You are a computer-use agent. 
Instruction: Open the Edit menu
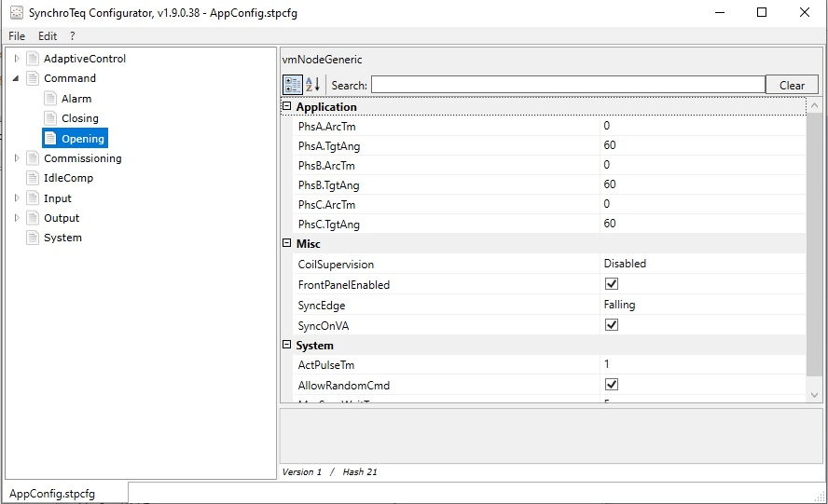(x=48, y=36)
